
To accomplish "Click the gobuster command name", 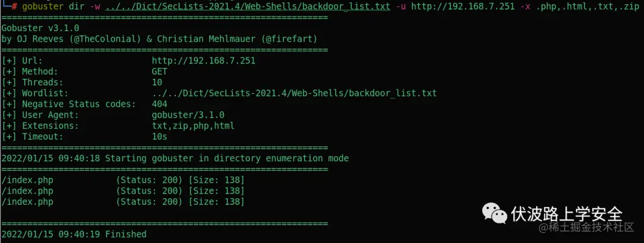I will pyautogui.click(x=43, y=7).
